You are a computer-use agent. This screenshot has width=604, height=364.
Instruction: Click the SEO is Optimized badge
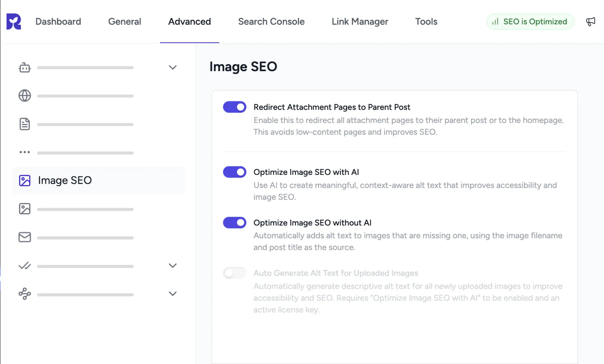coord(530,22)
